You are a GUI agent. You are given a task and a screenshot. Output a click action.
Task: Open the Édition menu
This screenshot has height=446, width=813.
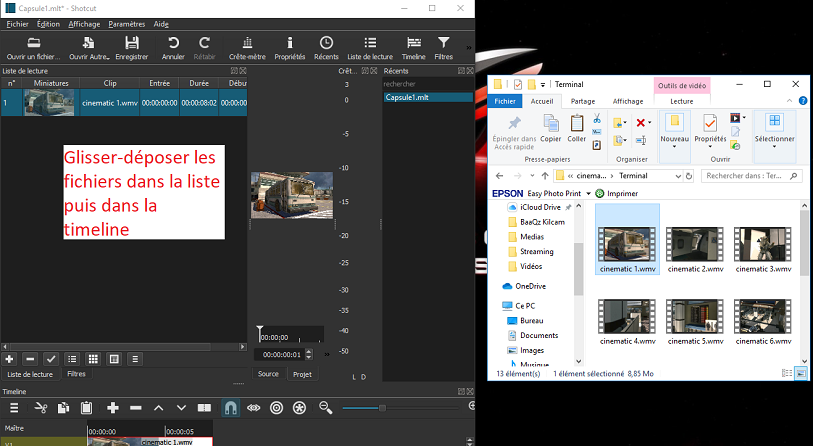click(x=48, y=24)
